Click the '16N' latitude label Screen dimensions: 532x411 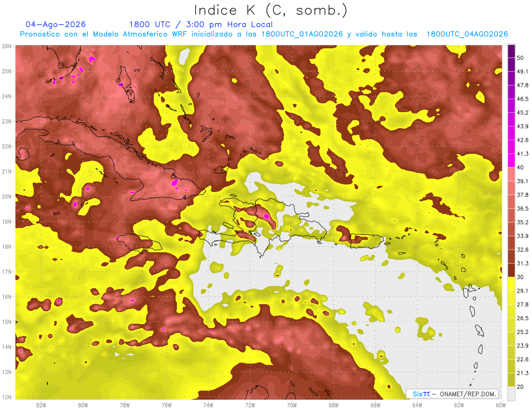coord(6,297)
